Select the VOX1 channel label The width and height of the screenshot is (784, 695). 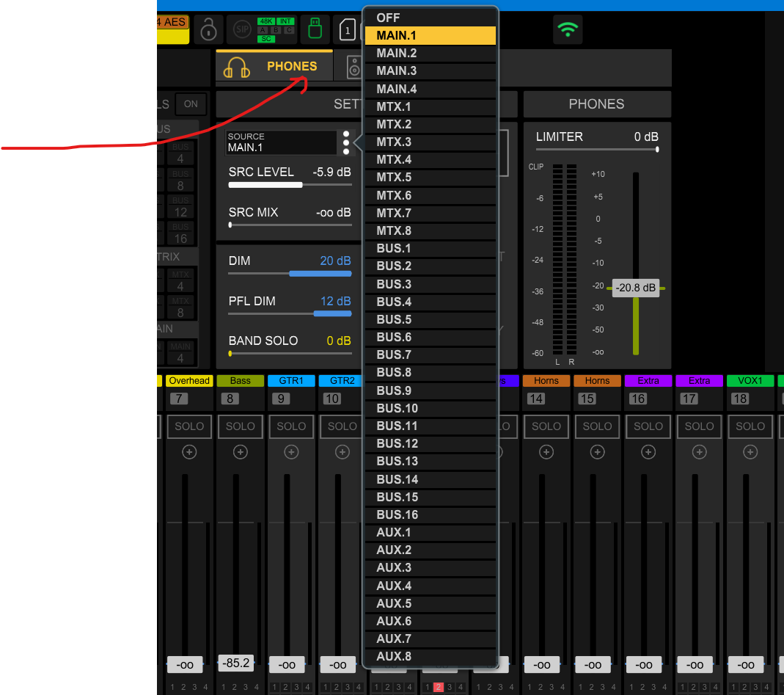pyautogui.click(x=750, y=381)
